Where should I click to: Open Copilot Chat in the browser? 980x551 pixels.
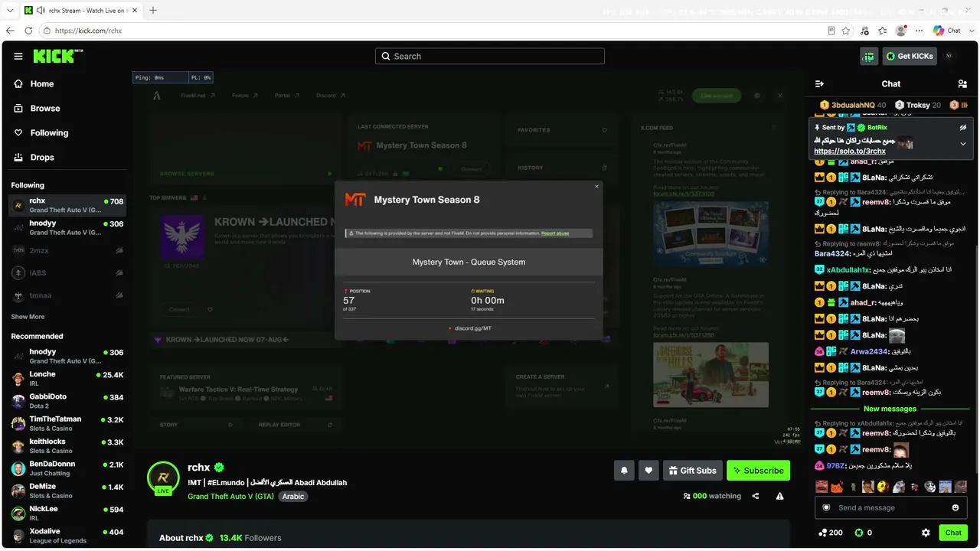[947, 31]
